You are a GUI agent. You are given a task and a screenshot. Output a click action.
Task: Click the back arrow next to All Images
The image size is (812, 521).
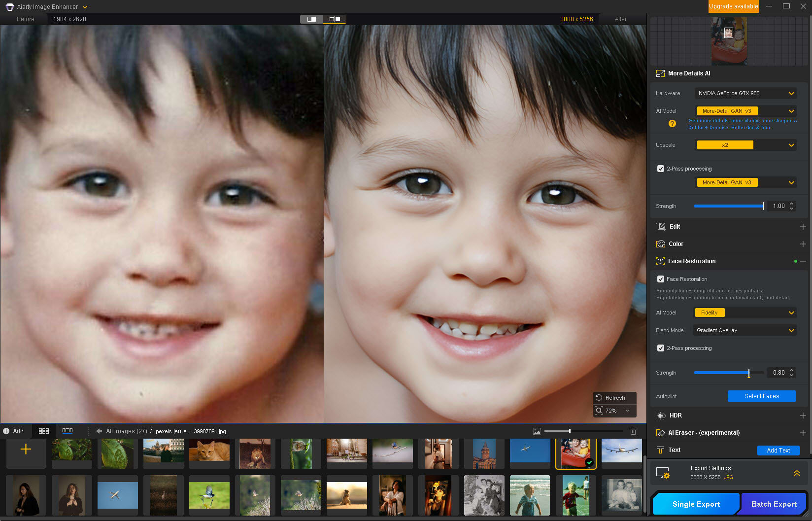pyautogui.click(x=99, y=431)
